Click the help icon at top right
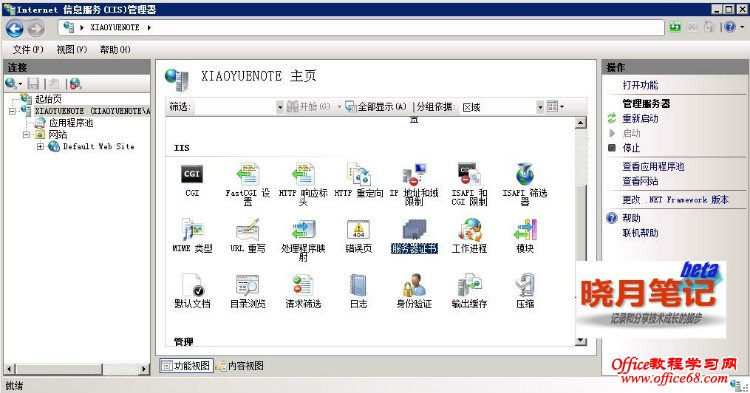This screenshot has height=393, width=750. coord(729,27)
